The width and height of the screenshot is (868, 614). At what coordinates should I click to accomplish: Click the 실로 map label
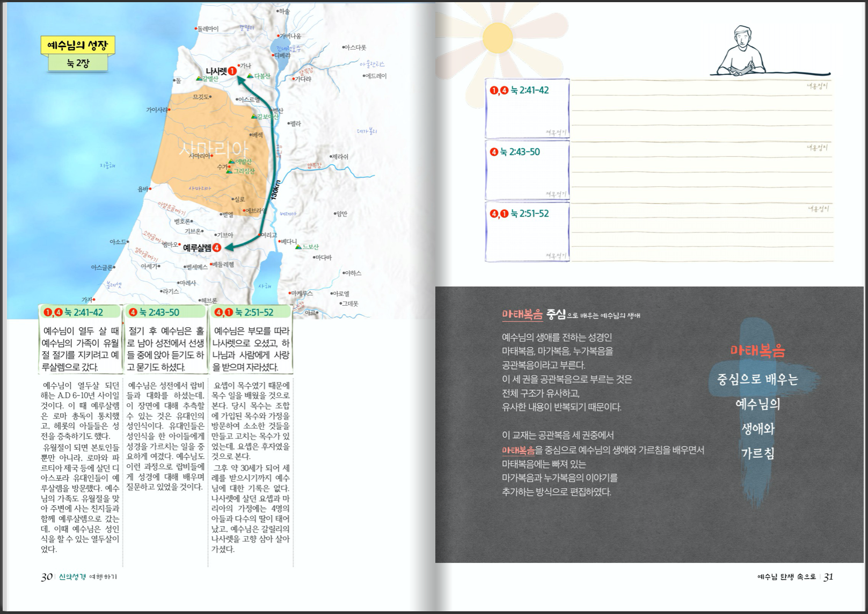[x=239, y=199]
